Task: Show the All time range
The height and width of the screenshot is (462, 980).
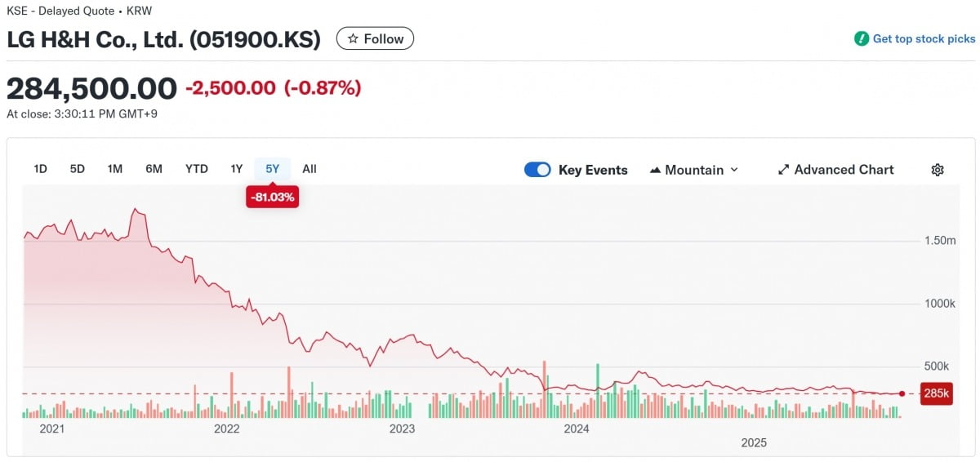Action: [x=310, y=169]
